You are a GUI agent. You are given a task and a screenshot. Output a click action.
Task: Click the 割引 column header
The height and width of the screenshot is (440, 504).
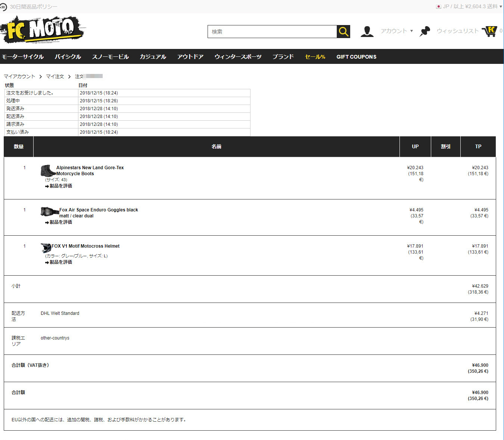coord(446,147)
